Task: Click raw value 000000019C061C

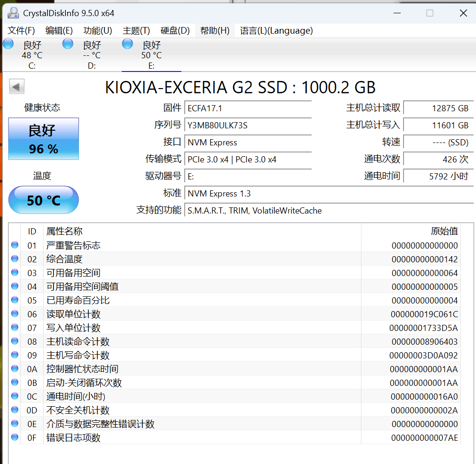Action: 424,314
